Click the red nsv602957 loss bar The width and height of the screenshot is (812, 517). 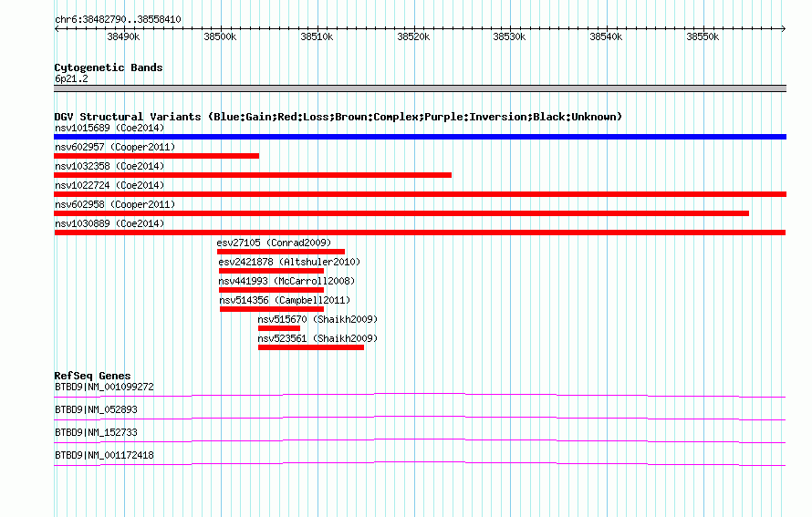tap(156, 156)
